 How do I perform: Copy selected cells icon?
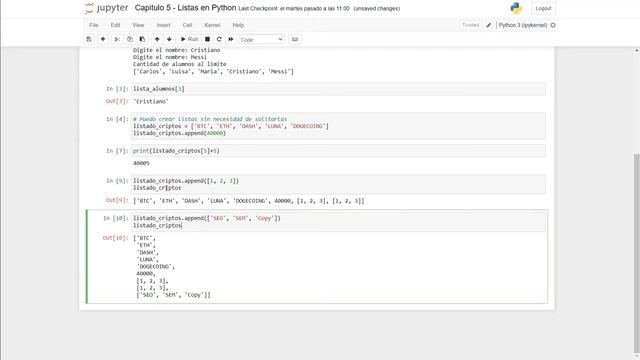point(130,39)
